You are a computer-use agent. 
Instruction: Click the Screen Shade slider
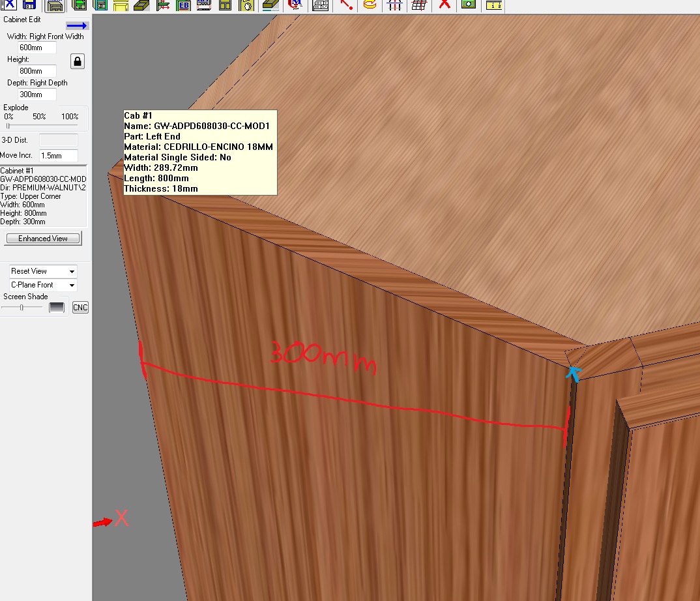(23, 307)
